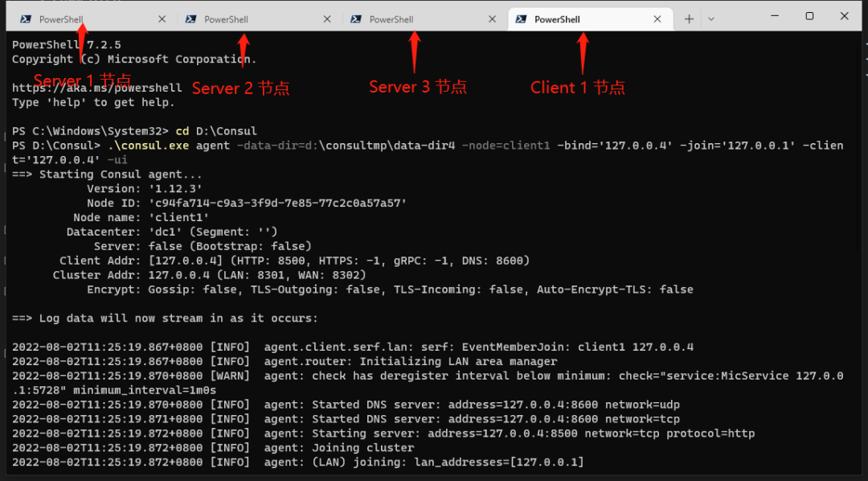Close the first PowerShell tab

coord(162,18)
